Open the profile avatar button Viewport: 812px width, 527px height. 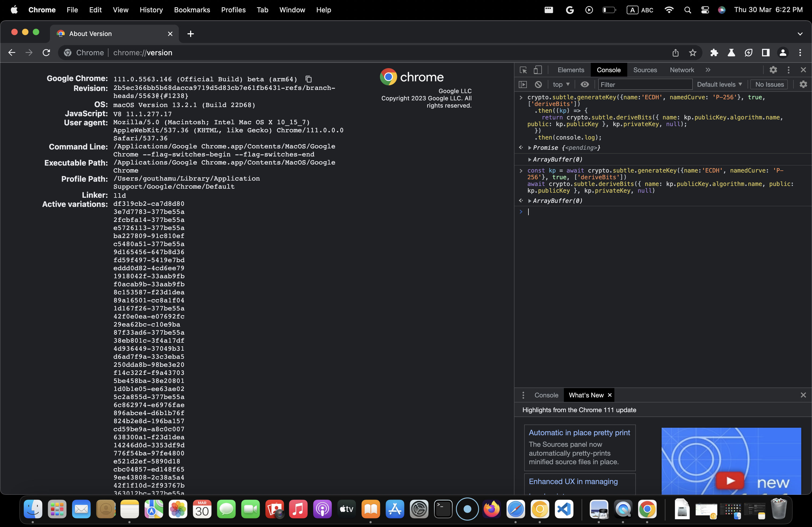tap(783, 53)
